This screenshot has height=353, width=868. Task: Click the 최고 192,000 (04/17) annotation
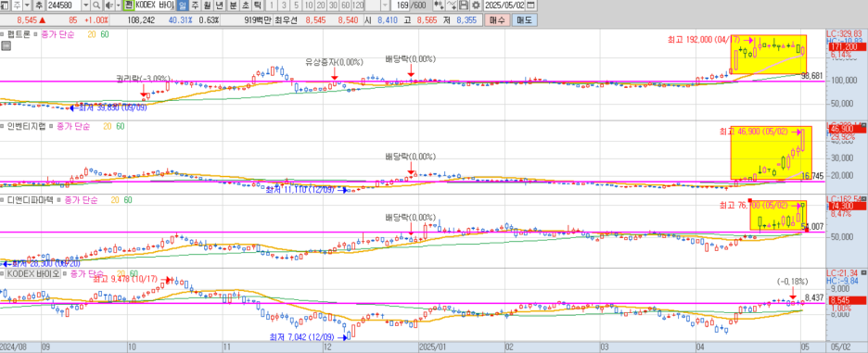point(705,40)
